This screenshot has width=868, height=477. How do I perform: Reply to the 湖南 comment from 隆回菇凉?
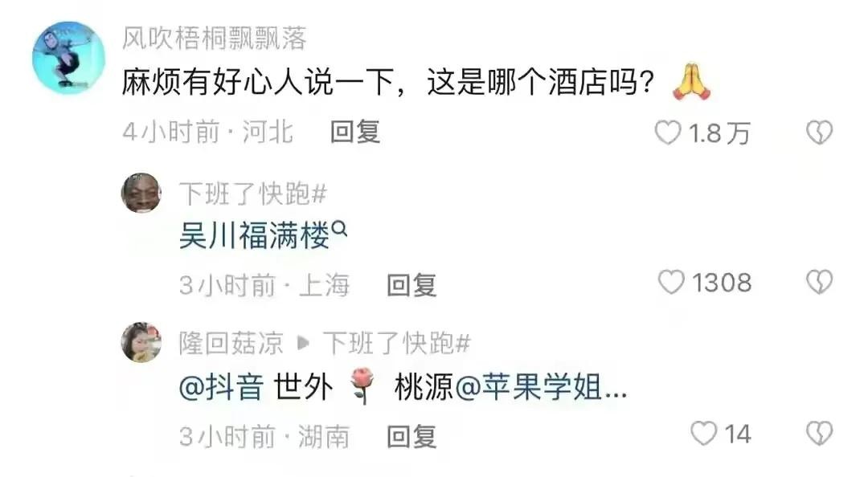(411, 437)
